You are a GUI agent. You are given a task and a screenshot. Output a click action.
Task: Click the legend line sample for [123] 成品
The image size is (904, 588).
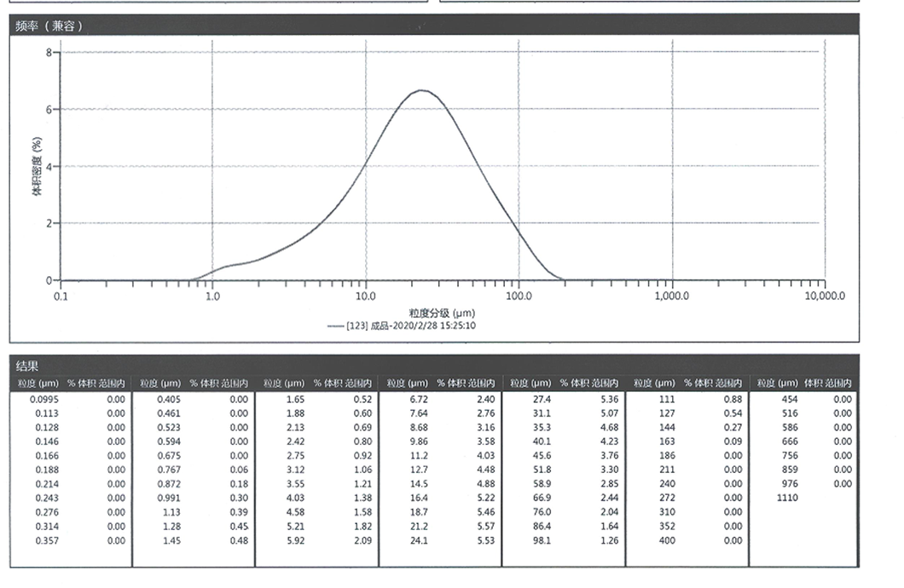click(335, 326)
